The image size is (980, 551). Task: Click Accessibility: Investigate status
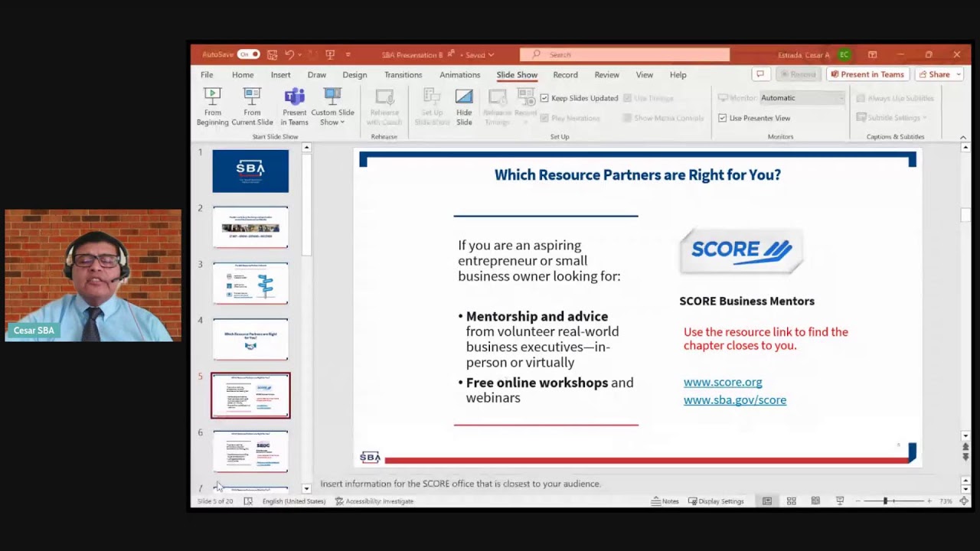374,501
